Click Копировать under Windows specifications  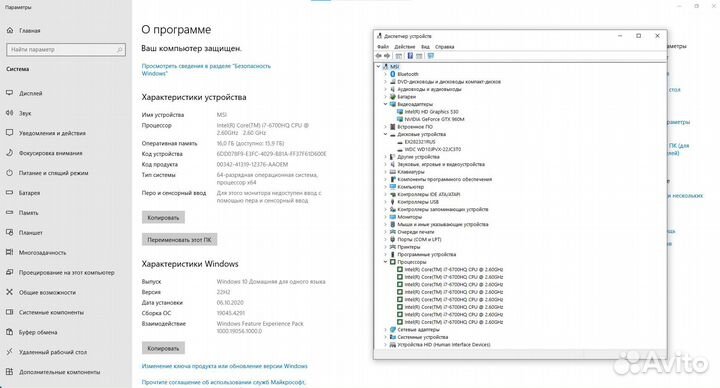click(163, 349)
